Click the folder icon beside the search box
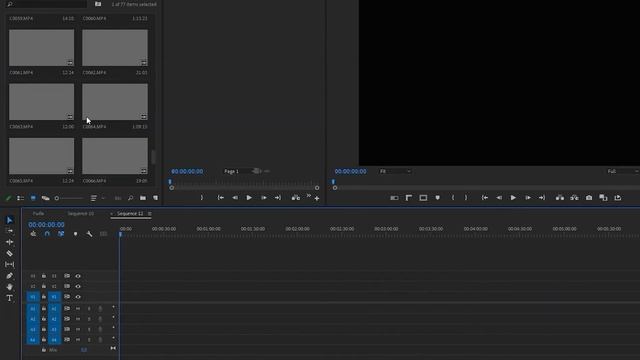Screen dimensions: 640x360 point(98,4)
